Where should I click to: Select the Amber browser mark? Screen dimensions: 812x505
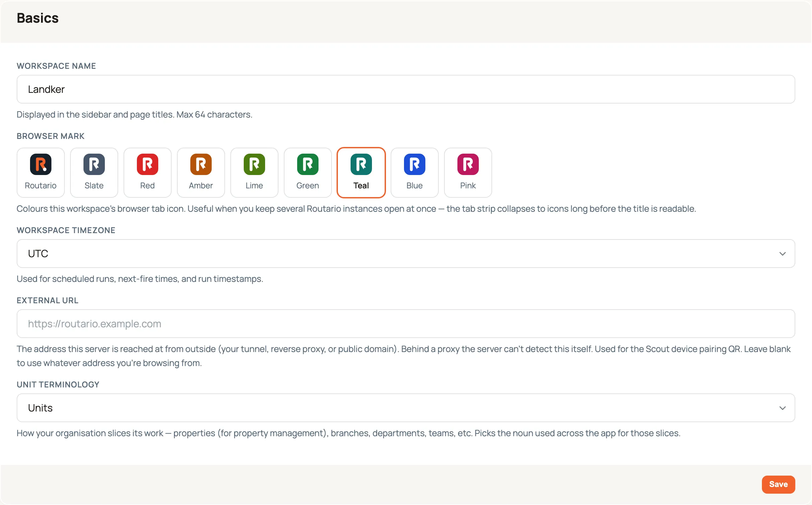pos(201,173)
